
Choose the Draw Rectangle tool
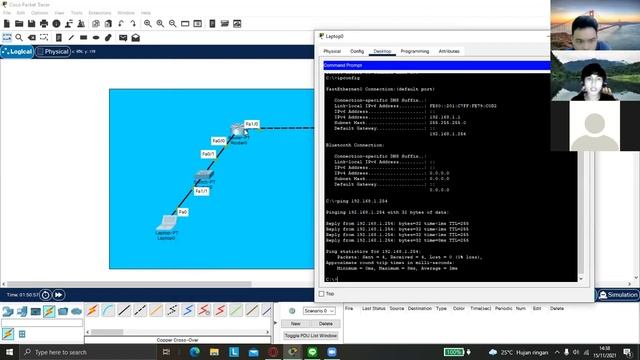pyautogui.click(x=83, y=38)
